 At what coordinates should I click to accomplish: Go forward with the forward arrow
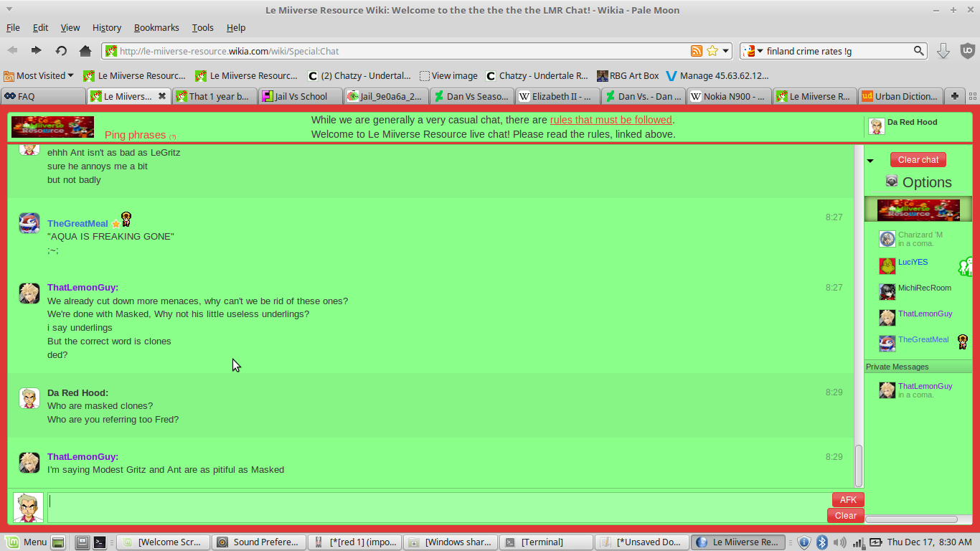[x=36, y=51]
